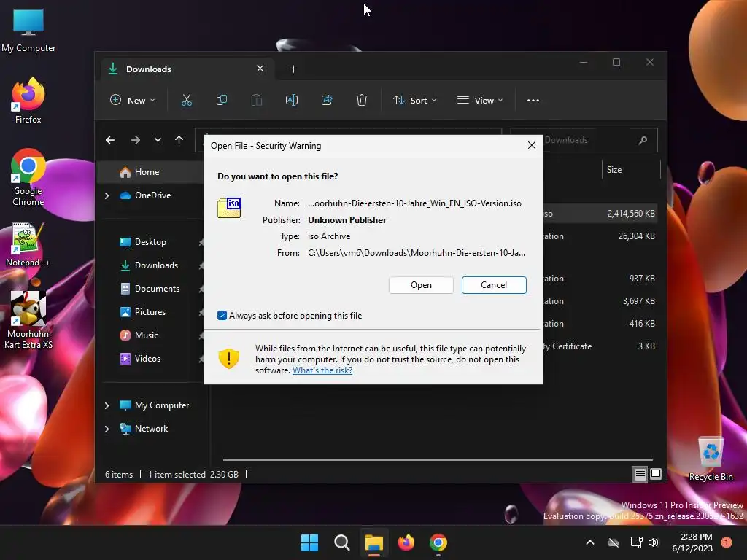Click the search magnifier in Downloads search box

coord(643,140)
